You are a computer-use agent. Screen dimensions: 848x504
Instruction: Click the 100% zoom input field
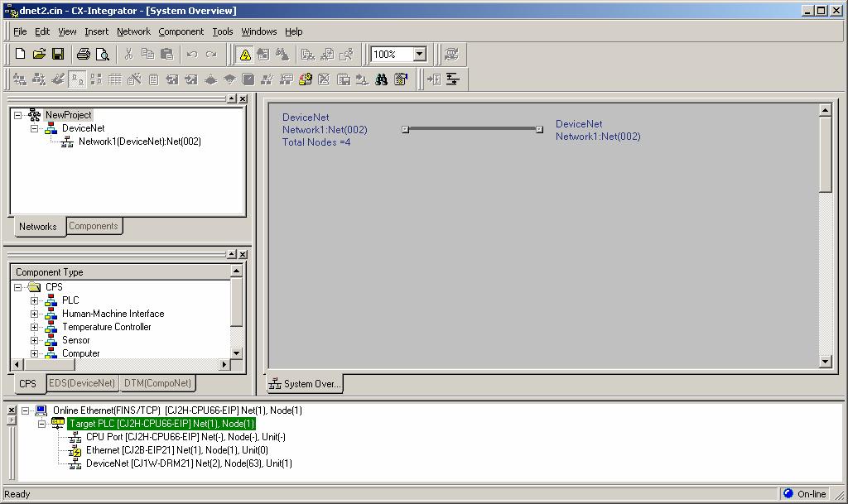pos(392,54)
